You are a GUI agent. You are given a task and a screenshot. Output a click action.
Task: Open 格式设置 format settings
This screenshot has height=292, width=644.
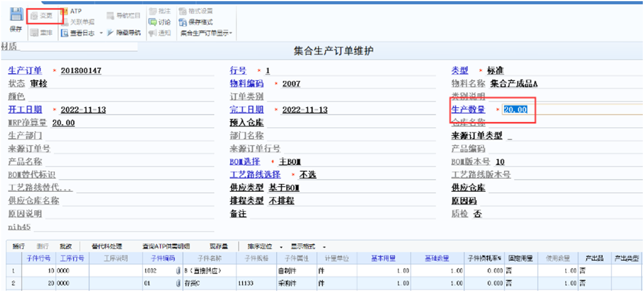pos(196,11)
